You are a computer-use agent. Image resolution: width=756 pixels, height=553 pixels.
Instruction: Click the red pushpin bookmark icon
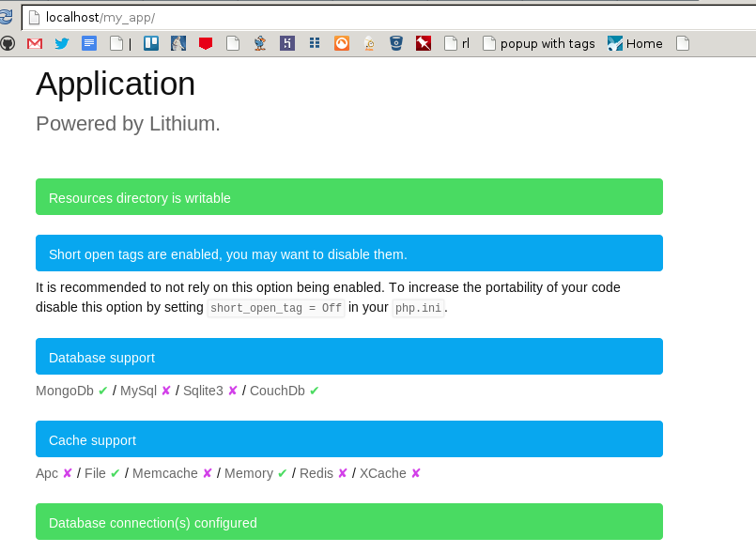point(424,43)
